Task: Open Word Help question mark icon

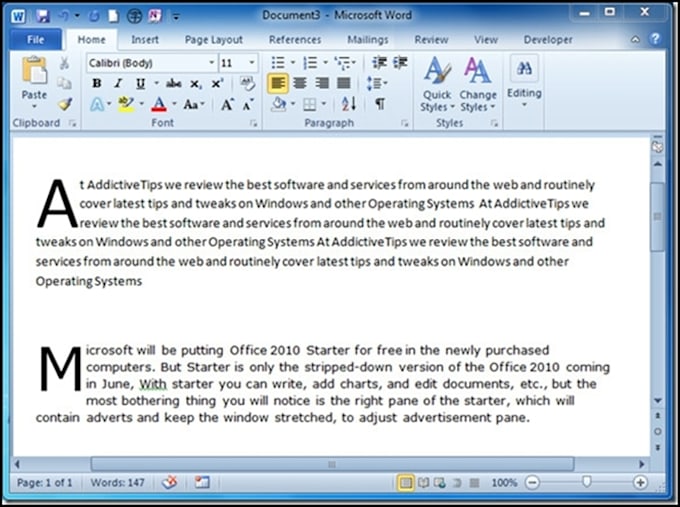Action: click(655, 39)
